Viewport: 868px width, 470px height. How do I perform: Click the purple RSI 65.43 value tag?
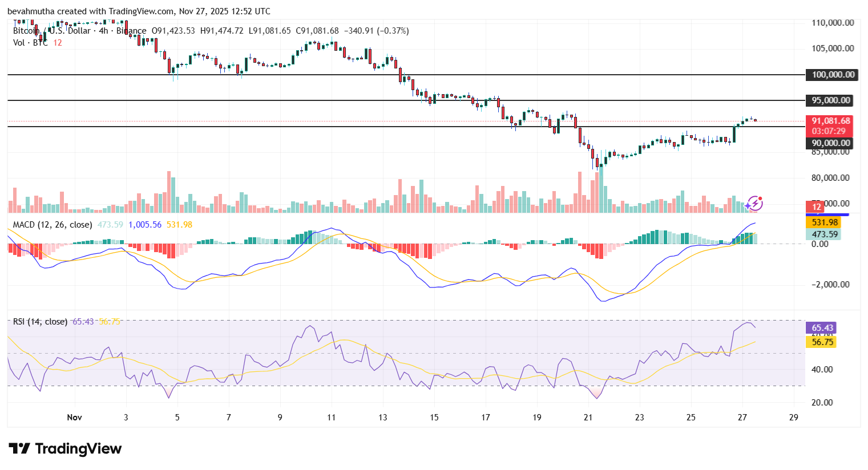822,328
